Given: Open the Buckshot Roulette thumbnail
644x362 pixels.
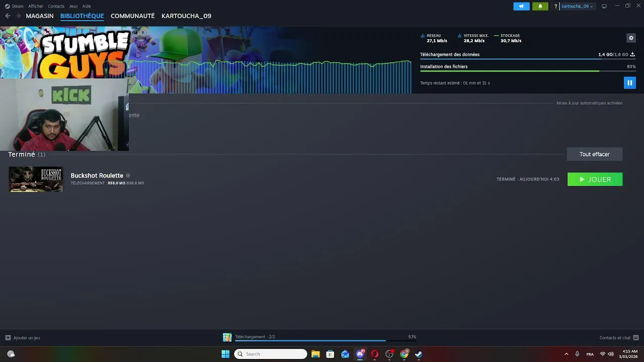Looking at the screenshot, I should [36, 179].
